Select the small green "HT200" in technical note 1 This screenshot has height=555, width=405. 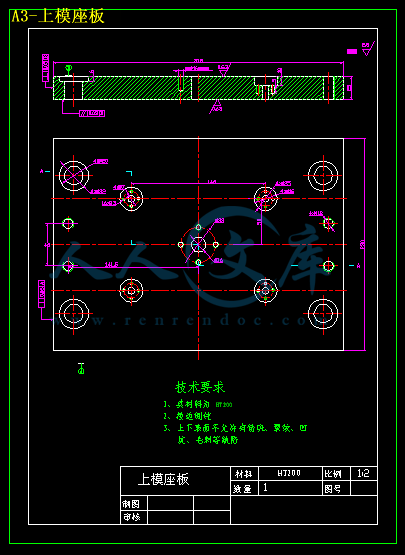click(x=224, y=404)
